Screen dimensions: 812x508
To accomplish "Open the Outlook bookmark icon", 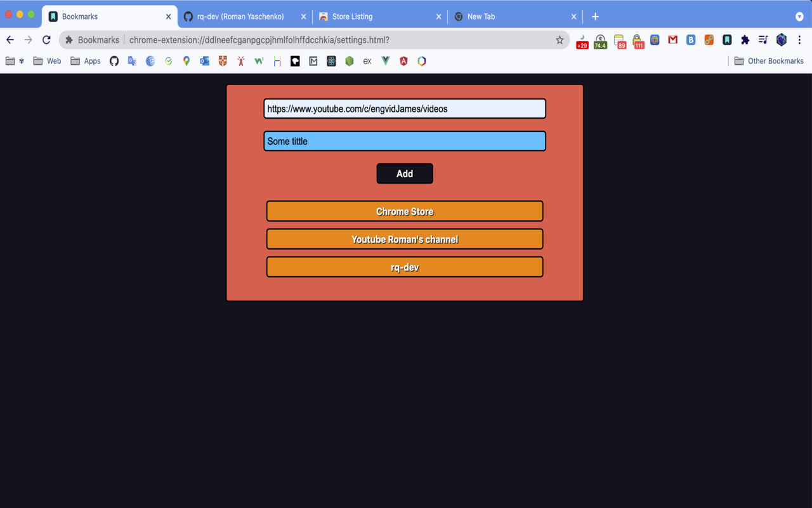I will click(204, 61).
